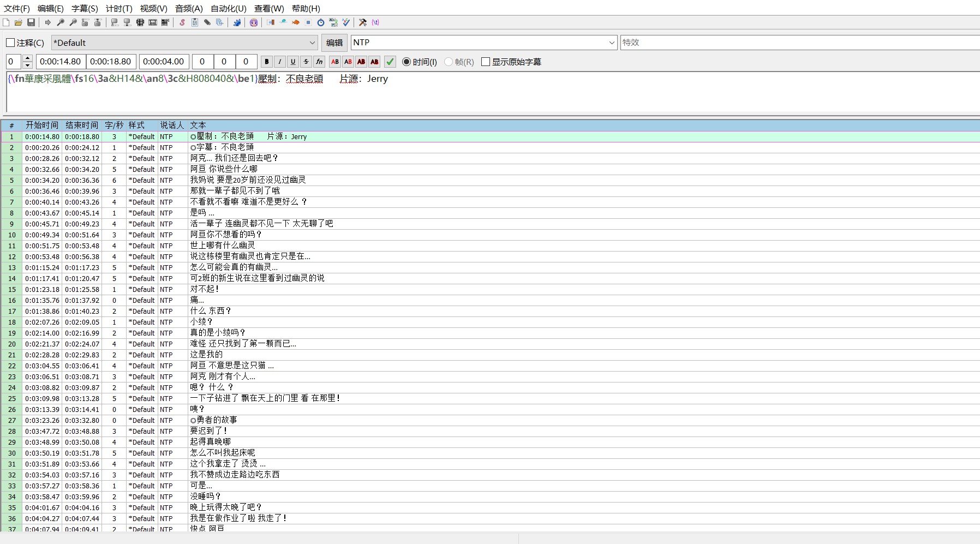This screenshot has height=544, width=980.
Task: Save subtitles with the floppy disk icon
Action: tap(31, 22)
